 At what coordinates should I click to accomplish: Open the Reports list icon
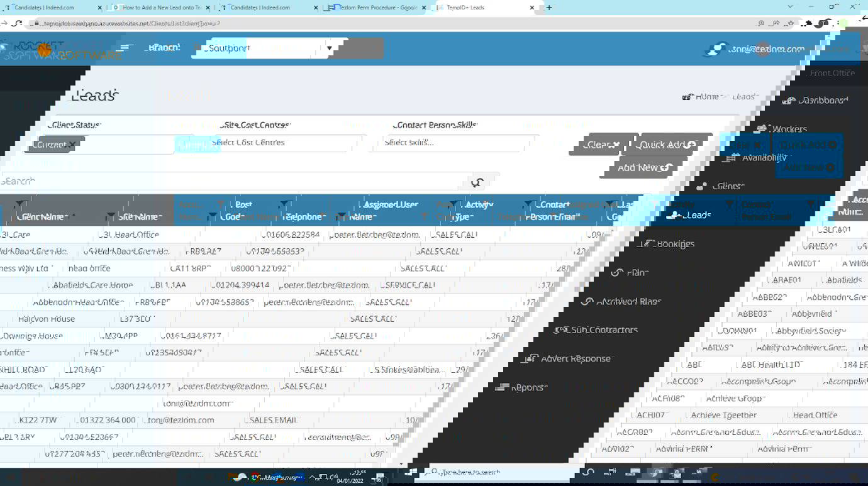[501, 387]
